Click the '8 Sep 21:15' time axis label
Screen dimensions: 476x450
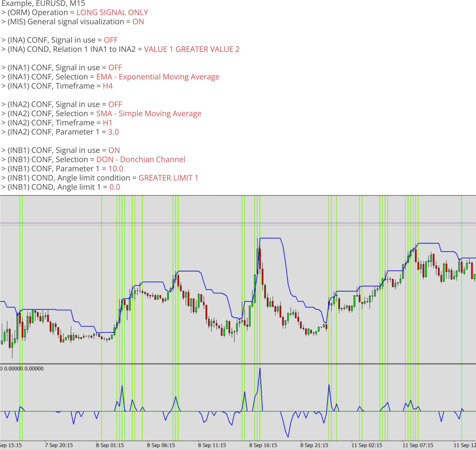coord(314,445)
